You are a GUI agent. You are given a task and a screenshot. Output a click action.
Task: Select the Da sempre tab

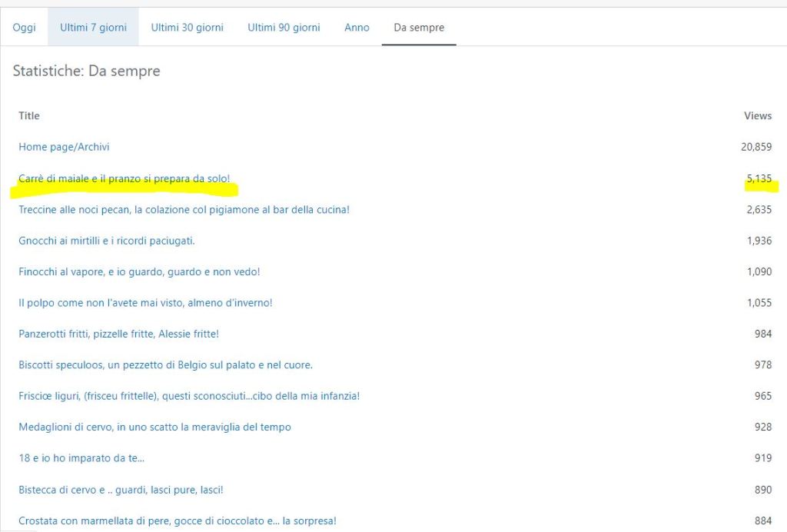pyautogui.click(x=419, y=27)
